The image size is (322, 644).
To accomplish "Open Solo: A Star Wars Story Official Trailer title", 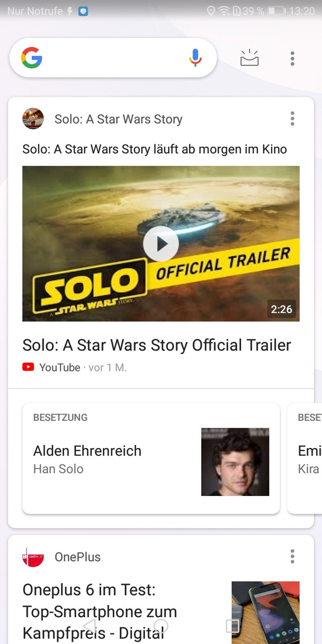I will pyautogui.click(x=157, y=345).
